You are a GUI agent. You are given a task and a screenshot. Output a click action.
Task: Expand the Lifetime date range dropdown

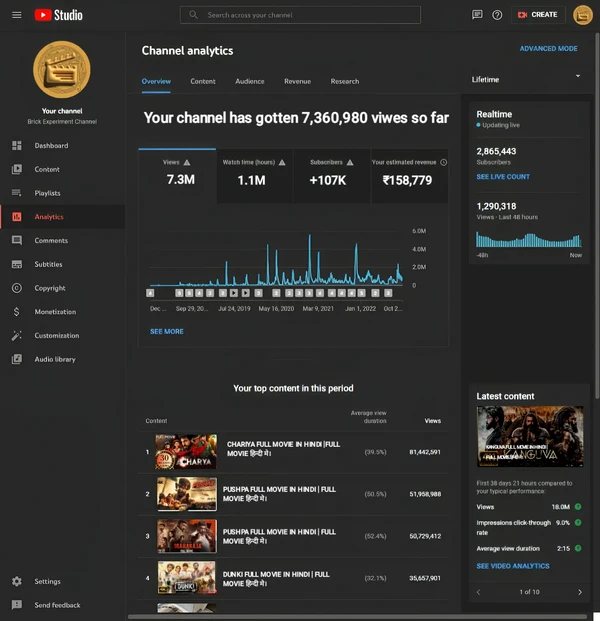click(x=527, y=79)
